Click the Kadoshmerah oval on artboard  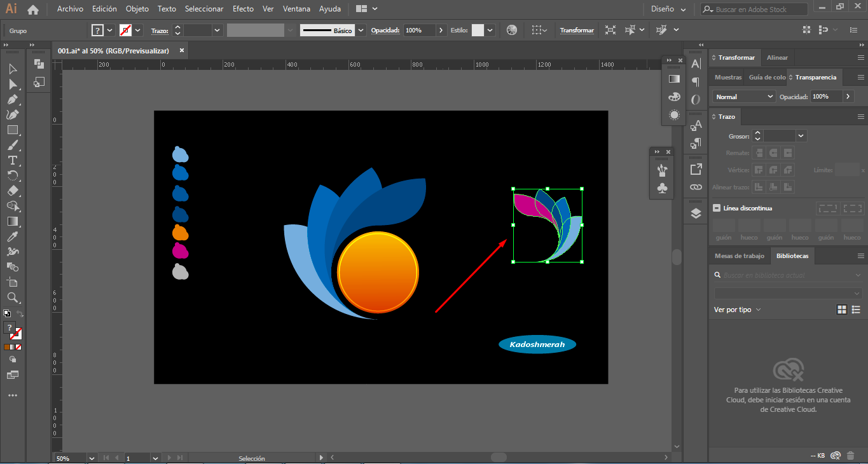click(x=537, y=345)
